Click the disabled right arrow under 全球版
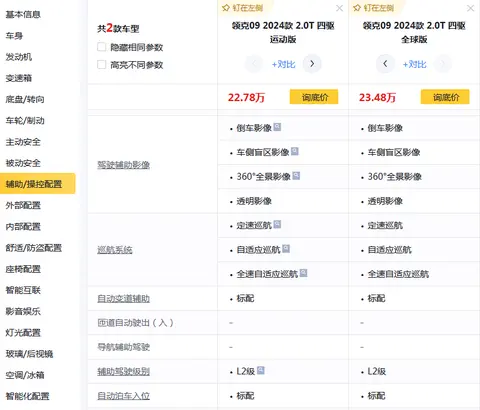The width and height of the screenshot is (480, 410). [x=443, y=63]
